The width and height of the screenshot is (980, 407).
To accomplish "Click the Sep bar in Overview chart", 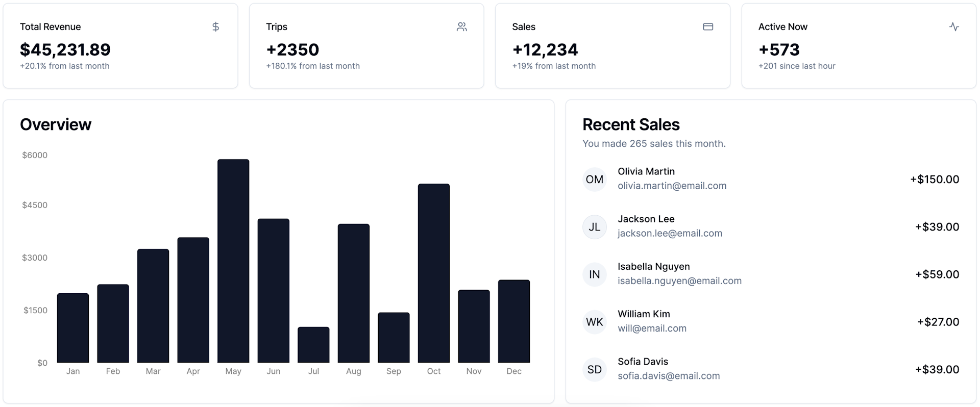I will (394, 338).
